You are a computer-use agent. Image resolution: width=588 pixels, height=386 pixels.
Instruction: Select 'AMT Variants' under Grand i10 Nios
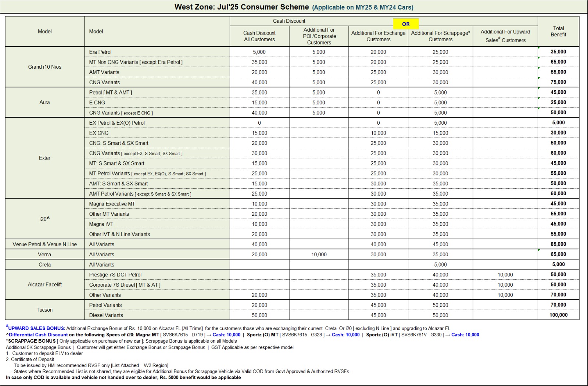(x=157, y=72)
